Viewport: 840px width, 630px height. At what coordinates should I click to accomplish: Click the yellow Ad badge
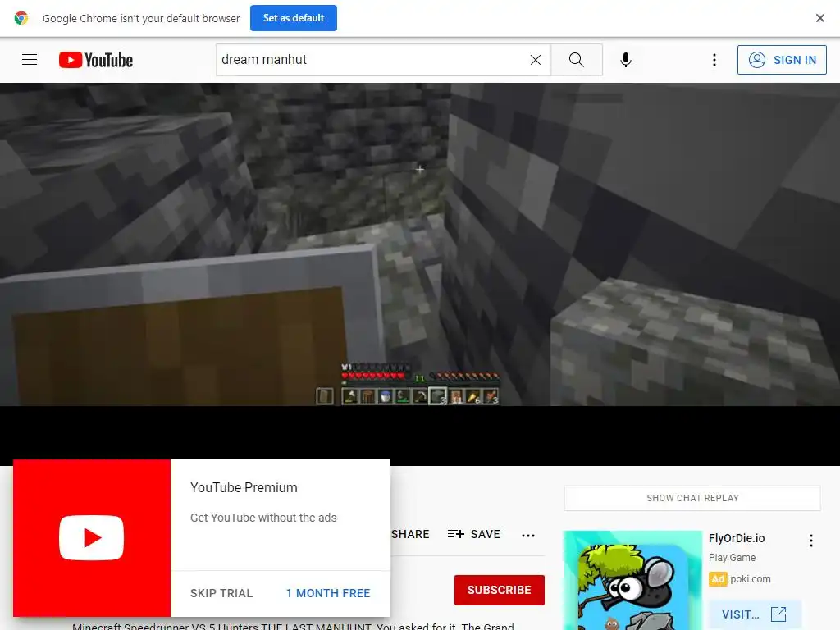point(718,579)
